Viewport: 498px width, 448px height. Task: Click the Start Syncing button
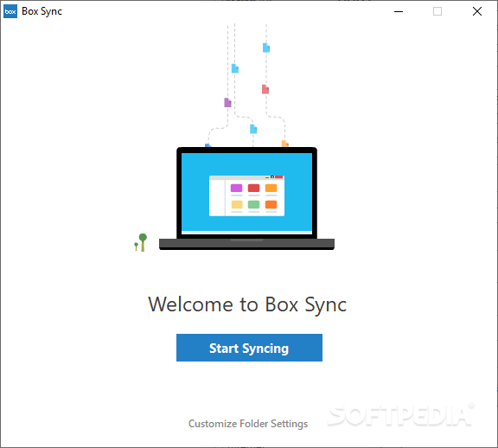[249, 348]
